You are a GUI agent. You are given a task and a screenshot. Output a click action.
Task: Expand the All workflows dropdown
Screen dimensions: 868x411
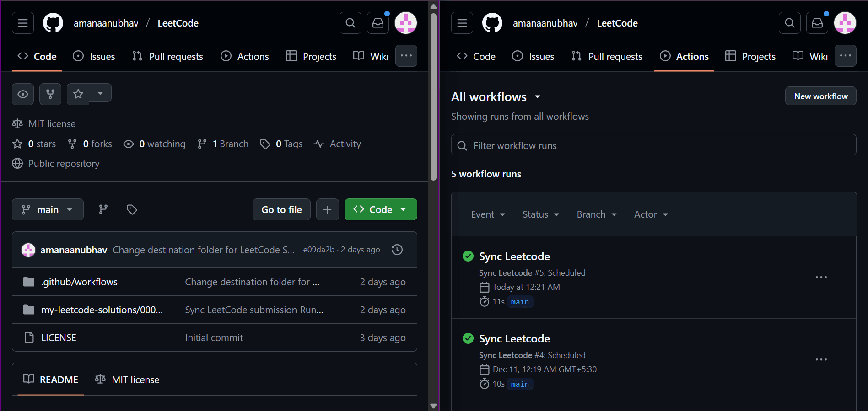(x=496, y=97)
